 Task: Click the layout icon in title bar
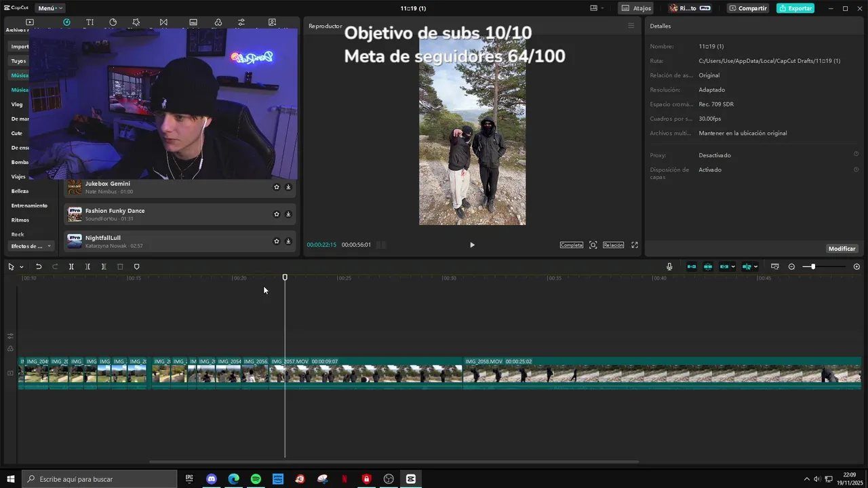[594, 8]
